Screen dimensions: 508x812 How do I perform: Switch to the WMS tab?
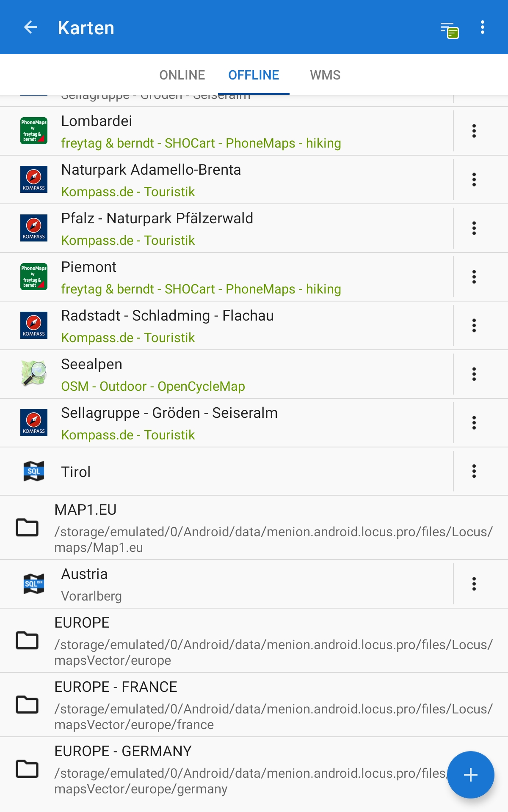325,75
